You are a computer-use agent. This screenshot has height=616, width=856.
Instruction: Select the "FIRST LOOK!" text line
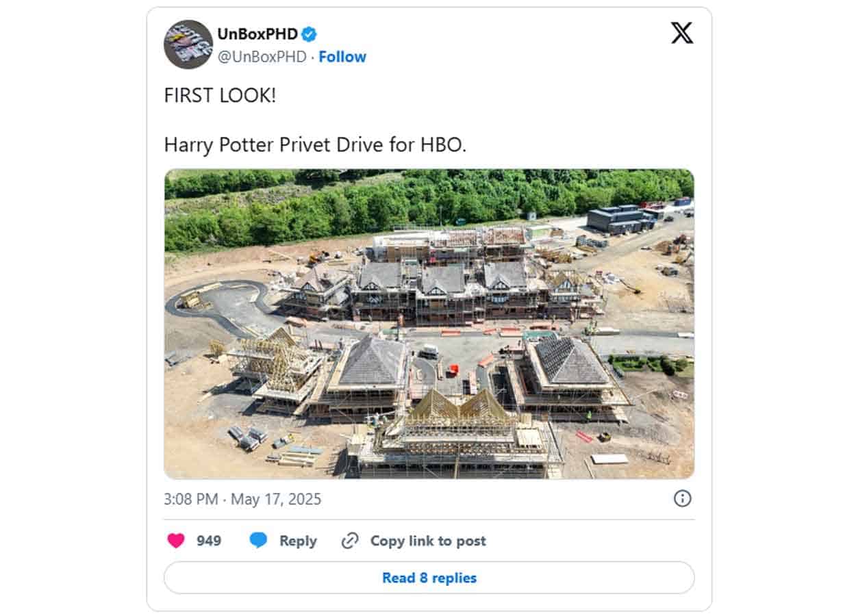220,95
